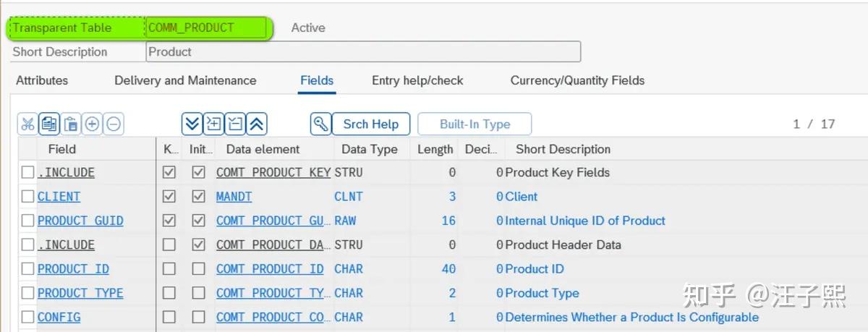Click the Srch Help button

370,124
